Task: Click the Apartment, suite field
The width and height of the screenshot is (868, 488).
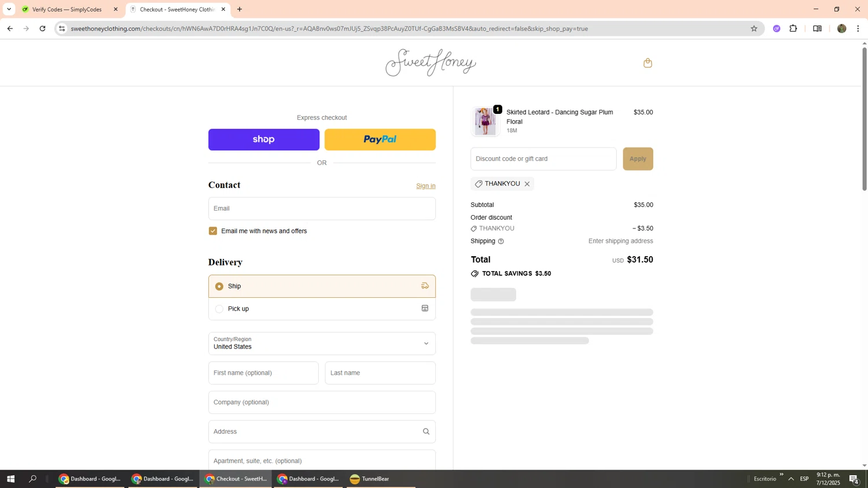Action: pyautogui.click(x=322, y=460)
